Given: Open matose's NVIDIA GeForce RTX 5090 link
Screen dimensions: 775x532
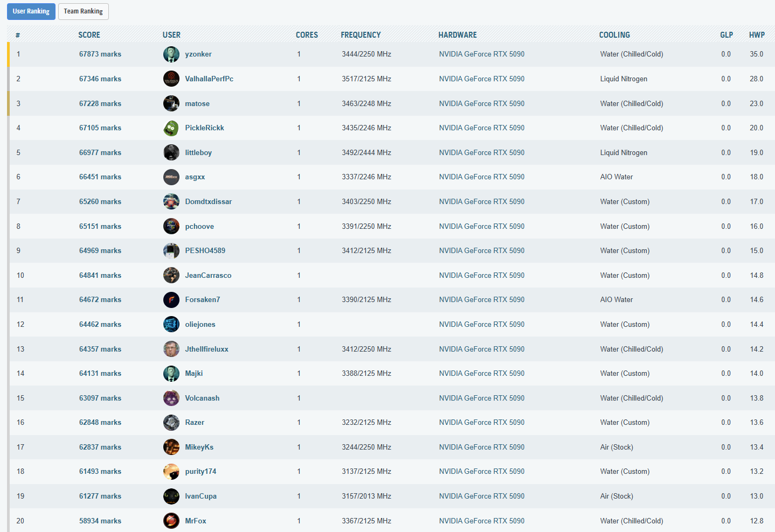Looking at the screenshot, I should 481,104.
